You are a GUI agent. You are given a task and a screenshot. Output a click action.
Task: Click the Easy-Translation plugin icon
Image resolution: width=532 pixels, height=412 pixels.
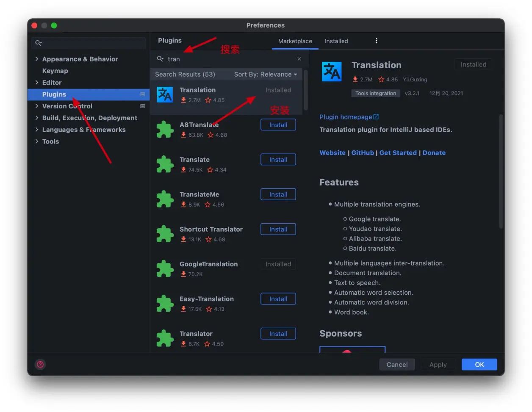(x=165, y=304)
